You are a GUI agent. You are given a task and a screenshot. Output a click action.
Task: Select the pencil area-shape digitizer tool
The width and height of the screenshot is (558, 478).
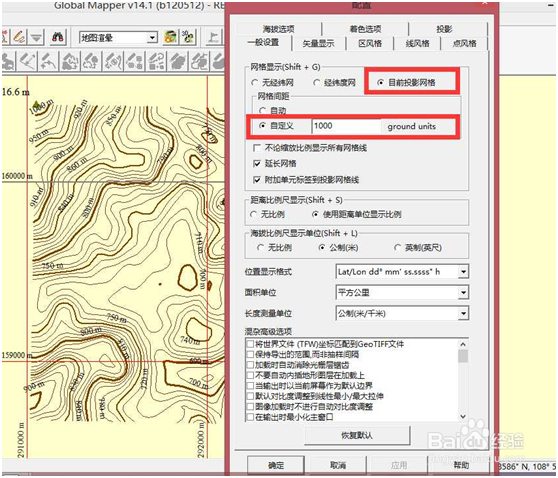pos(70,61)
